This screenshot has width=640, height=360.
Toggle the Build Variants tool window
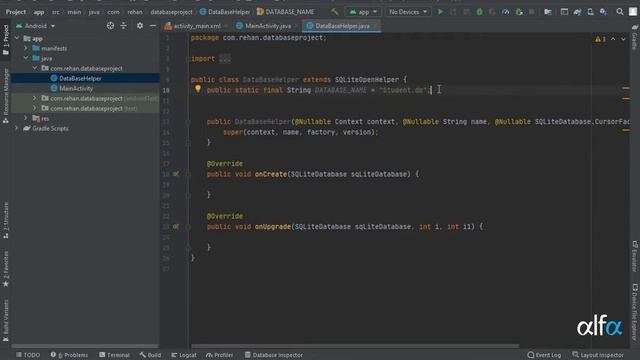pos(6,321)
